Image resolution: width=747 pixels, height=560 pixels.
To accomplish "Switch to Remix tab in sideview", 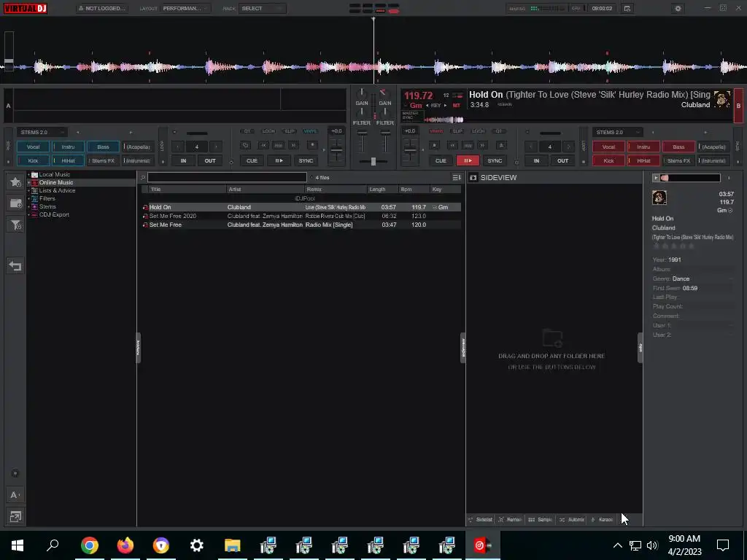I will click(x=510, y=519).
